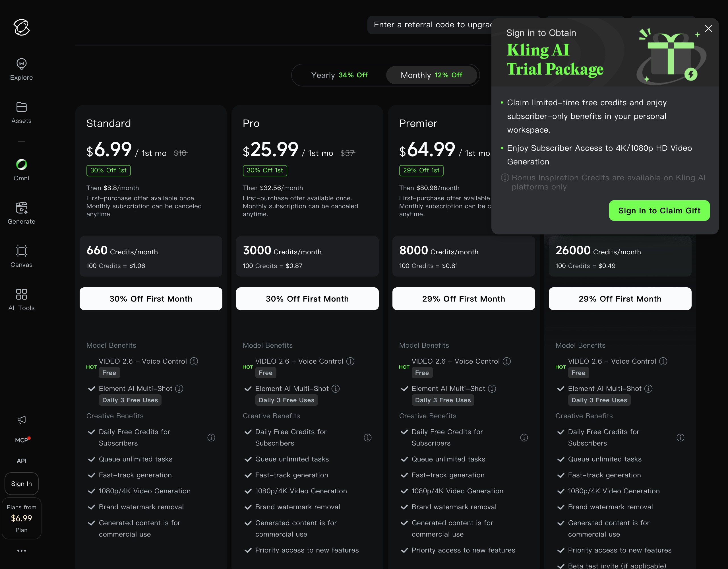This screenshot has width=728, height=569.
Task: Click Then $8.8/month text
Action: pos(113,188)
